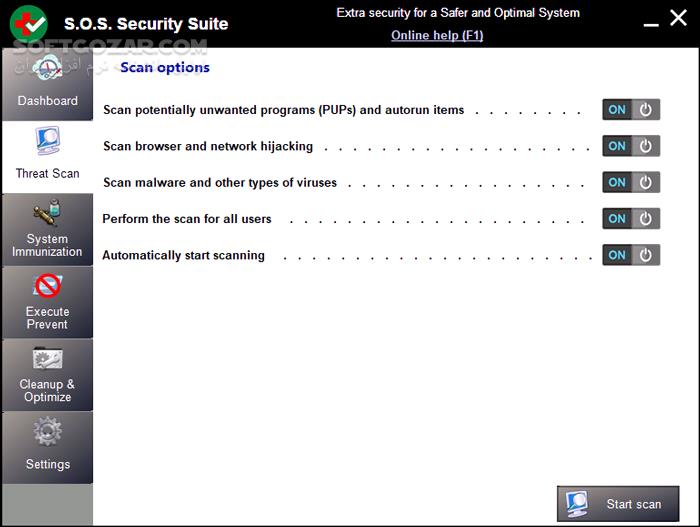Click the Scan options heading
Viewport: 700px width, 527px height.
[165, 68]
